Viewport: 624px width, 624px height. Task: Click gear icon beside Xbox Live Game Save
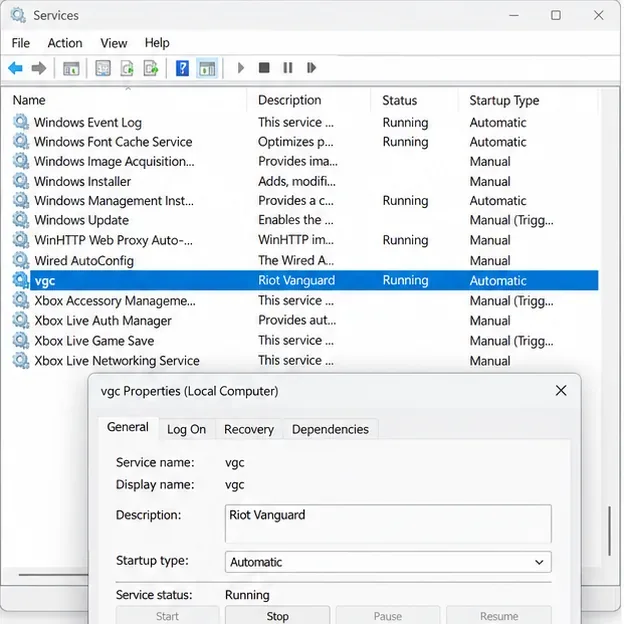(x=21, y=341)
